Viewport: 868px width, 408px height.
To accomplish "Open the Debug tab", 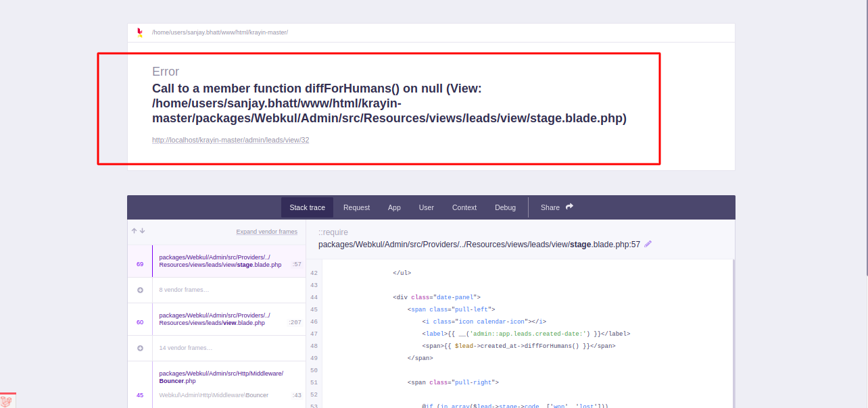I will point(506,207).
